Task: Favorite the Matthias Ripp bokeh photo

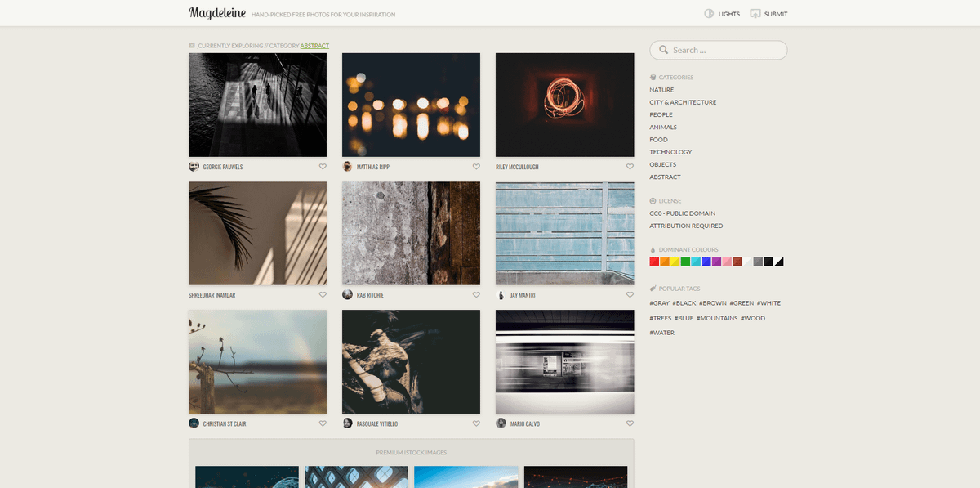Action: pos(476,167)
